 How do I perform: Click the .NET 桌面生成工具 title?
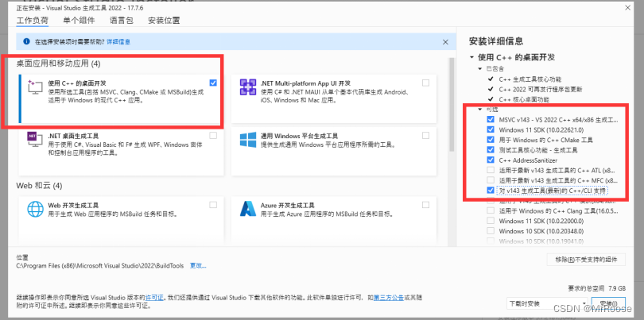pyautogui.click(x=73, y=135)
